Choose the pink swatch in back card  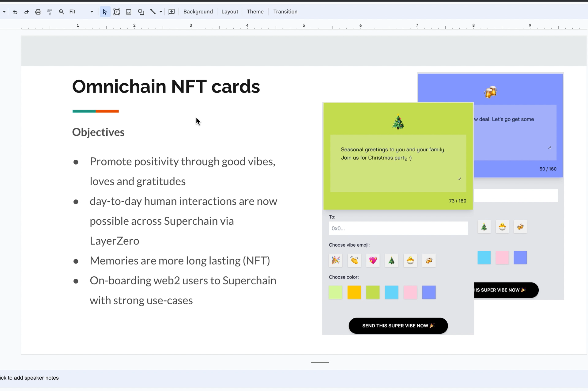[x=502, y=258]
